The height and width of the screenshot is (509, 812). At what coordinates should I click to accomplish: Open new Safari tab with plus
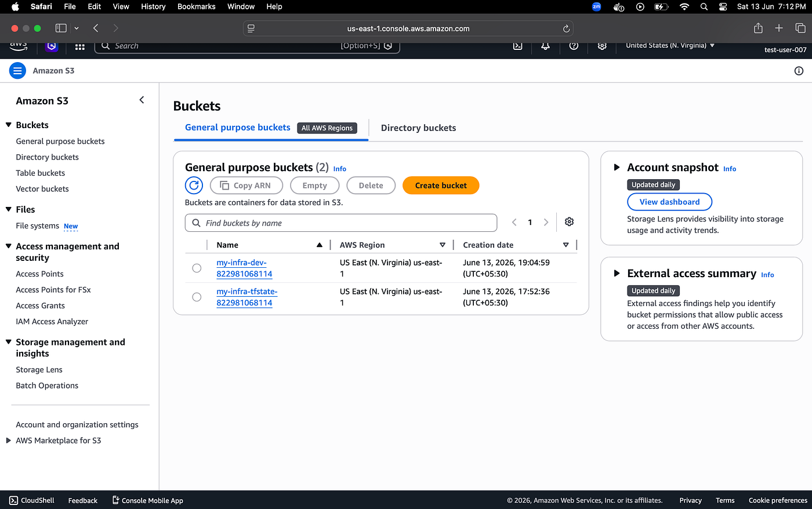pos(779,28)
